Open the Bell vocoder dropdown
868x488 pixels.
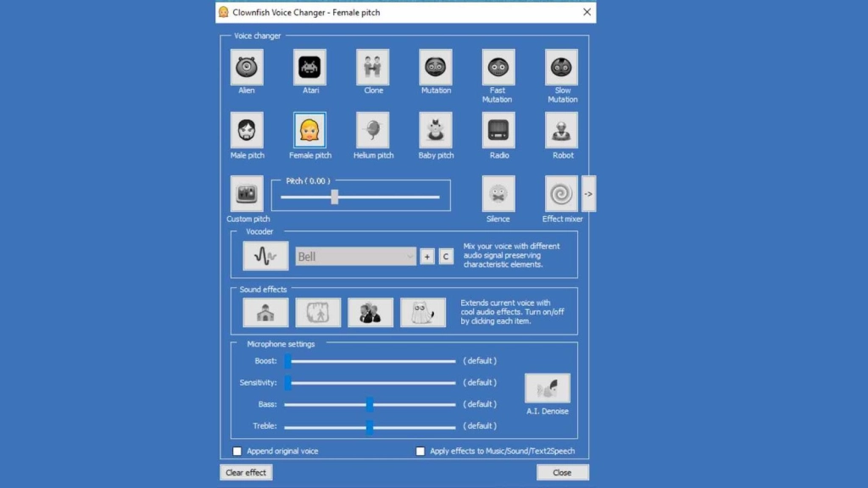tap(355, 256)
